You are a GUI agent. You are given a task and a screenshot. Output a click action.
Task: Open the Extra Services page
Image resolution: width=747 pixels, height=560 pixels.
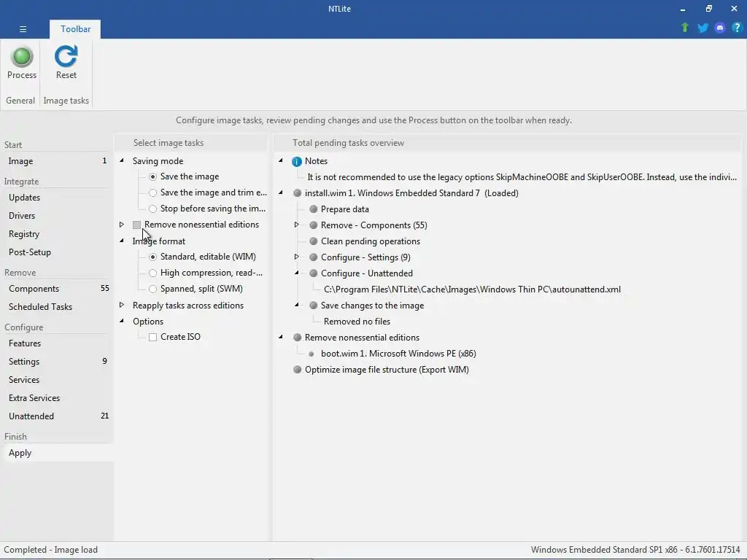57,398
